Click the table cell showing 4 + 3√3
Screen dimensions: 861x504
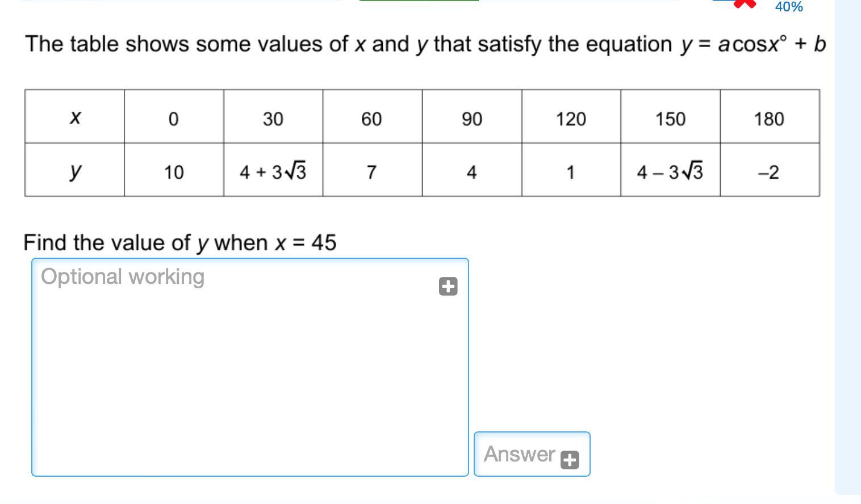273,170
